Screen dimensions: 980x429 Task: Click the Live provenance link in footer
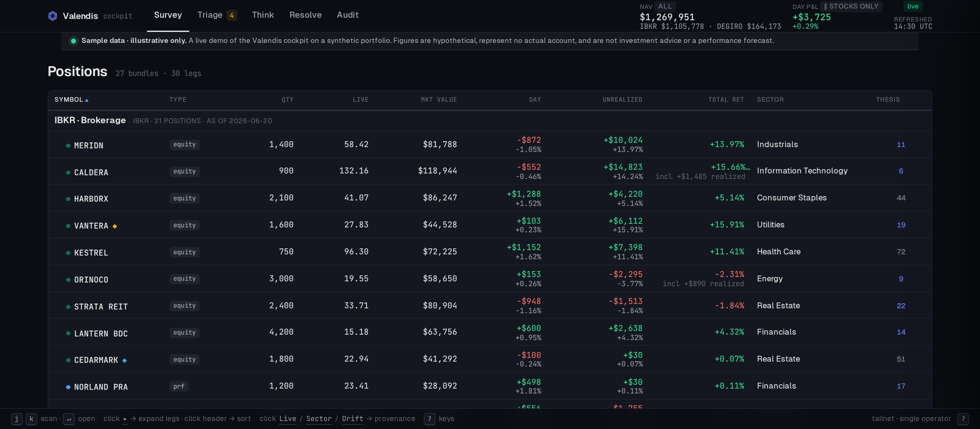pos(287,419)
